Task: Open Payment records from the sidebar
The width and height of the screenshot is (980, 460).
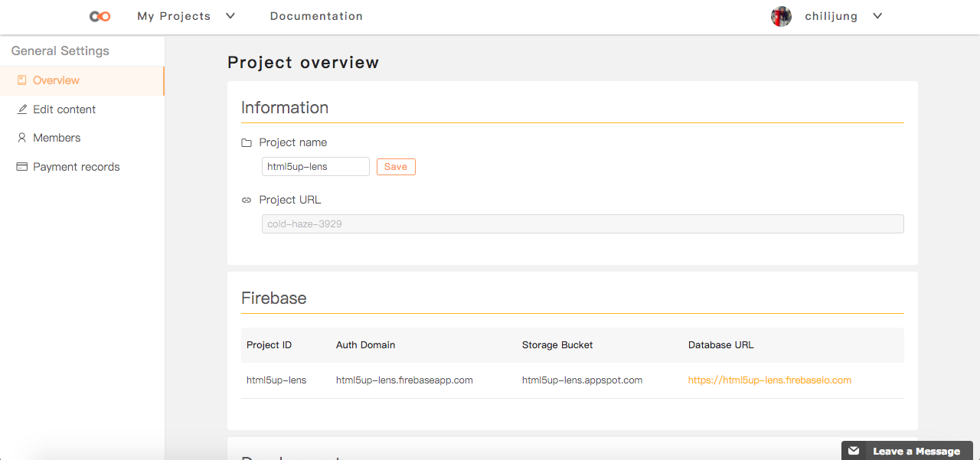Action: coord(77,167)
